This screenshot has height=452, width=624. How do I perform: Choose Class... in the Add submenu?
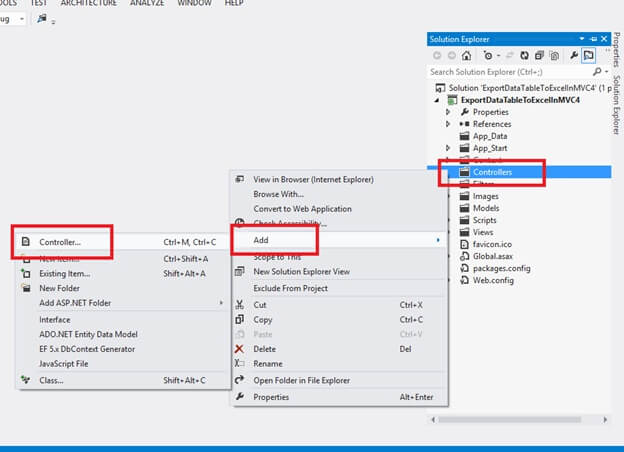pos(123,380)
